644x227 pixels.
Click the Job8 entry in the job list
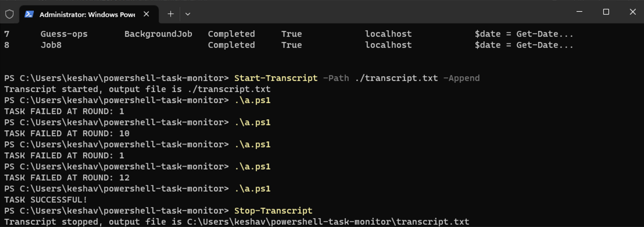click(x=51, y=45)
